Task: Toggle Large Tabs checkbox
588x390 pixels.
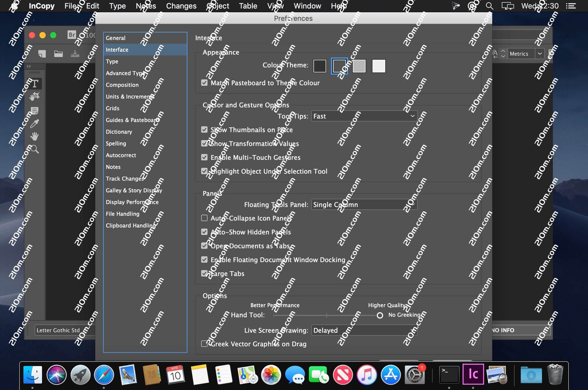Action: [x=204, y=273]
